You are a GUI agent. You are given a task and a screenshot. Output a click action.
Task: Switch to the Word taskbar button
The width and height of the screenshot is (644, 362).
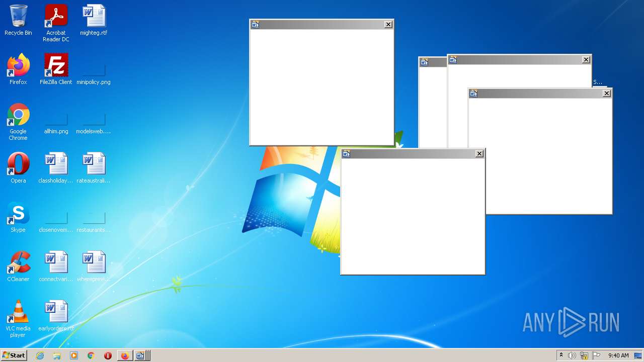click(141, 355)
